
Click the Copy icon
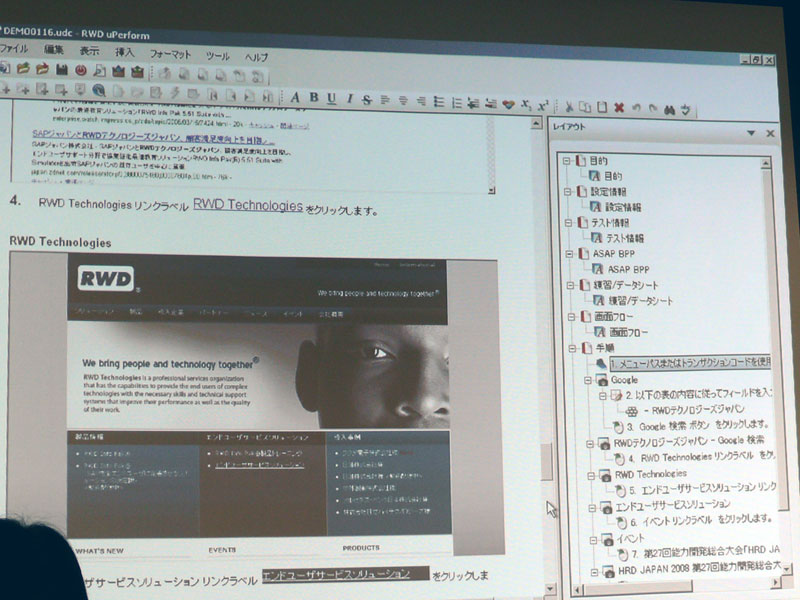click(585, 107)
